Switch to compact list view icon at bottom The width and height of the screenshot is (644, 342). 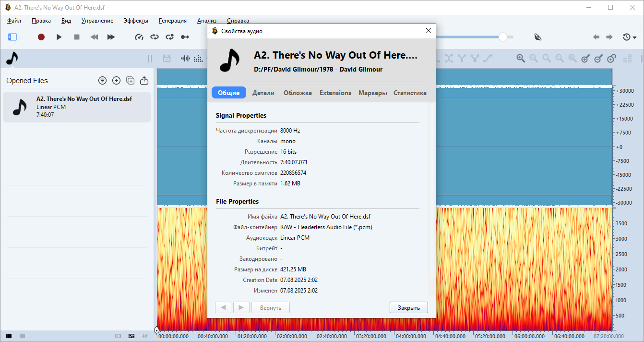point(22,336)
